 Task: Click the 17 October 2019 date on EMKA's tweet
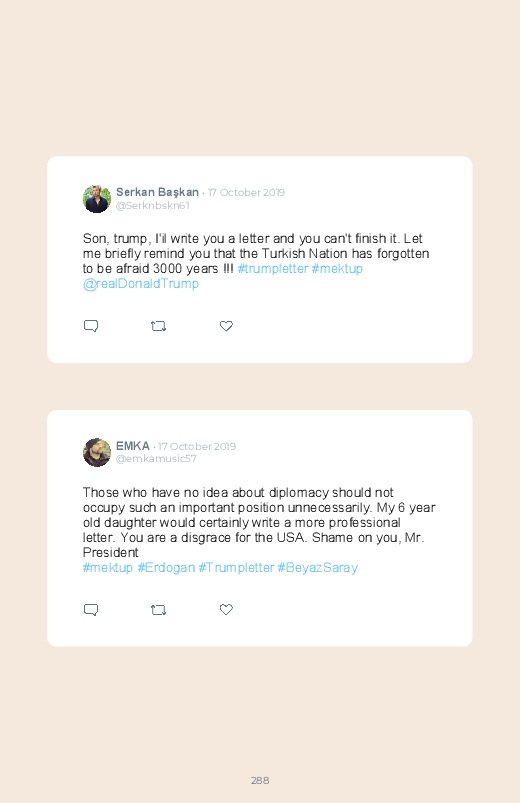coord(197,446)
